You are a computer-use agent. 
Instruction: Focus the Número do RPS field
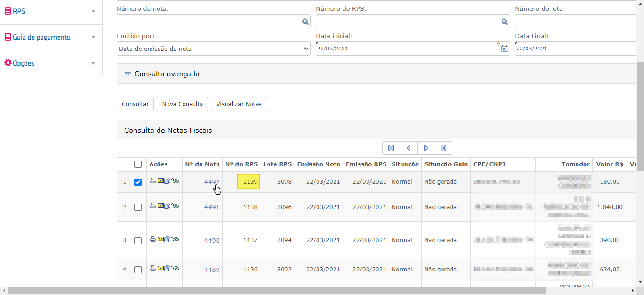click(x=413, y=21)
